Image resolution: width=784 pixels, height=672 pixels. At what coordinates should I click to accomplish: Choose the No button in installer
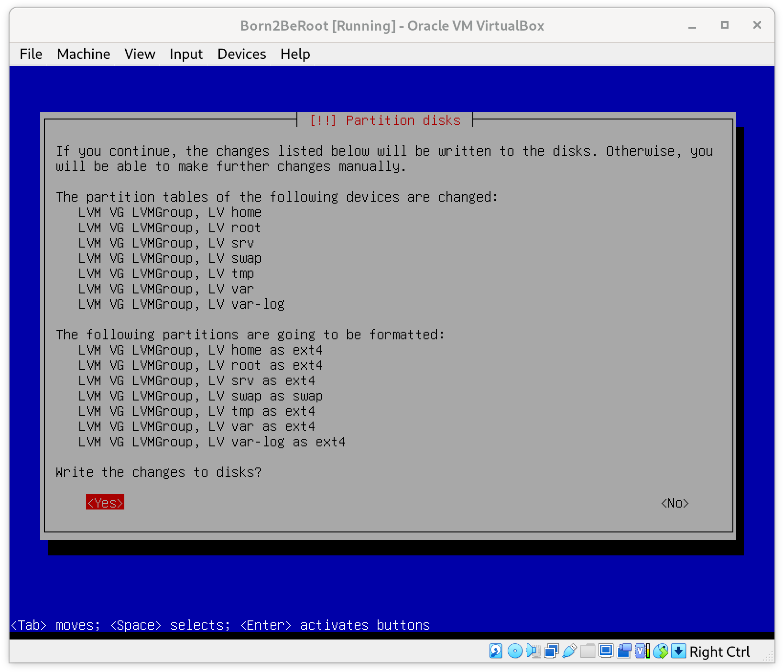[x=675, y=503]
